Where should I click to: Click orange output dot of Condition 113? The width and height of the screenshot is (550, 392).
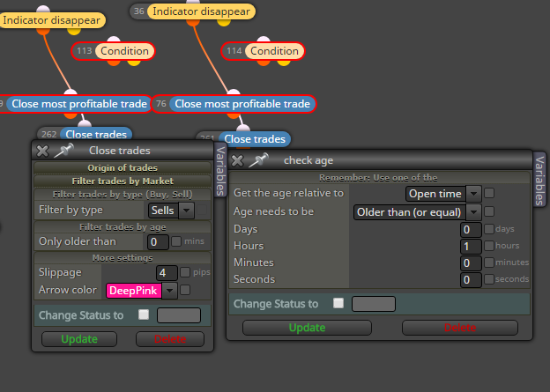(x=114, y=63)
